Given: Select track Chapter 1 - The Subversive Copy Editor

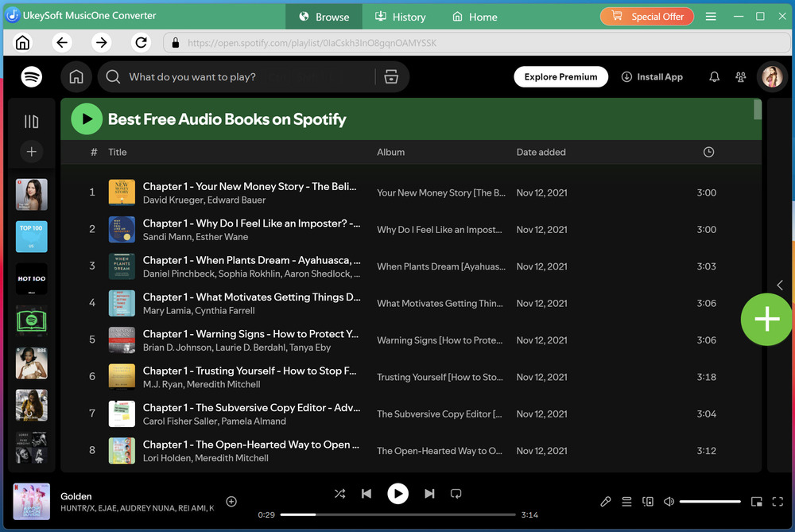Looking at the screenshot, I should [411, 414].
